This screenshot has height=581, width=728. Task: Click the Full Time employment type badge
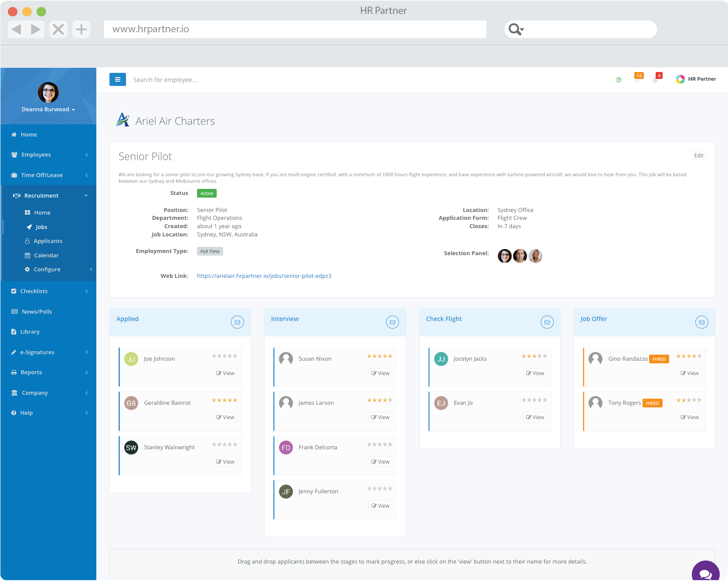(210, 251)
